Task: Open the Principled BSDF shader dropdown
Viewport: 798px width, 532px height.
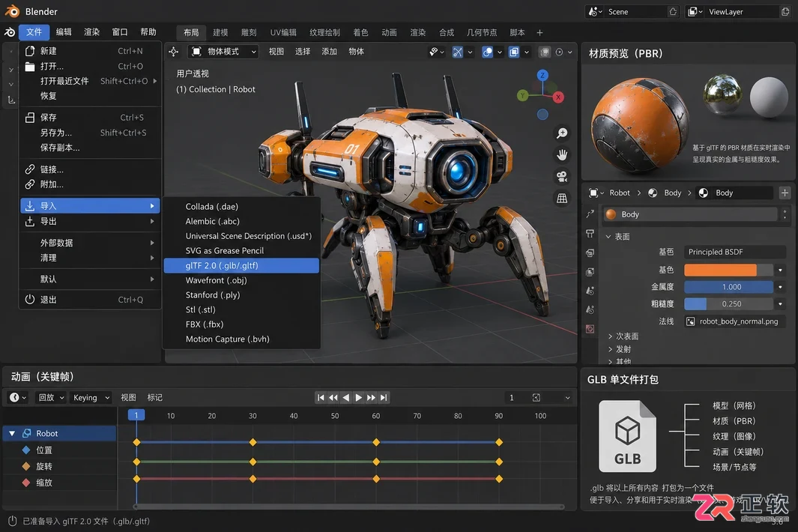Action: click(x=734, y=252)
